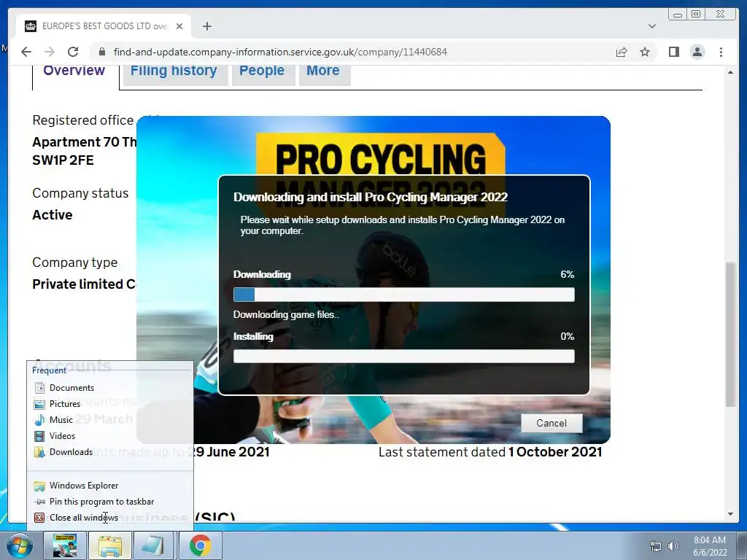Click Windows Explorer taskbar folder icon
This screenshot has width=747, height=560.
point(110,545)
